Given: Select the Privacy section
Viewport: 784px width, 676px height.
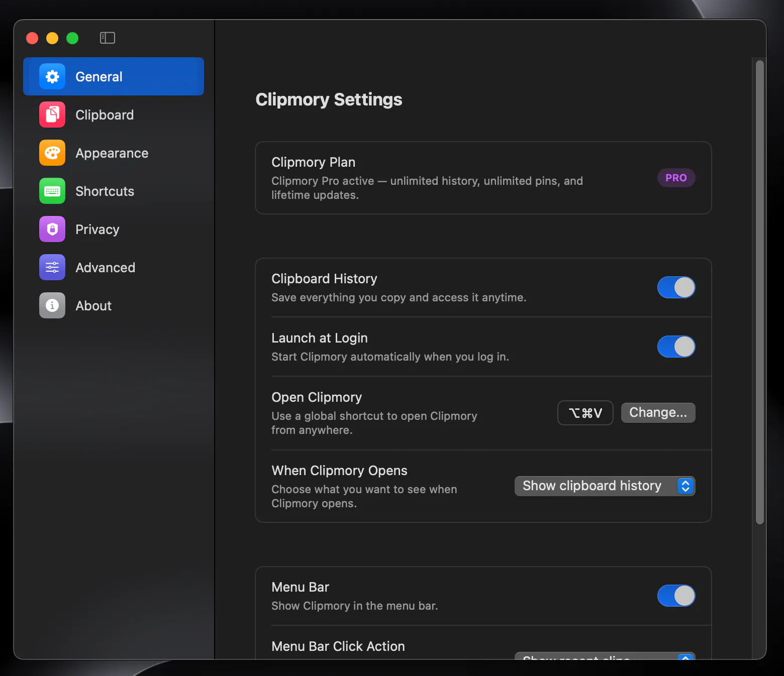Looking at the screenshot, I should coord(114,229).
